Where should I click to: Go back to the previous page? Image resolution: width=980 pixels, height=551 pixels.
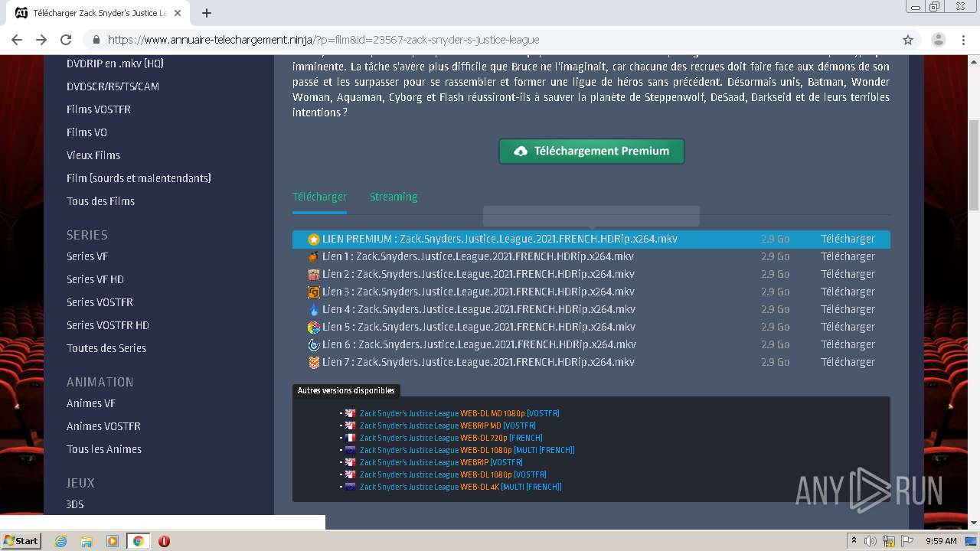click(x=17, y=40)
